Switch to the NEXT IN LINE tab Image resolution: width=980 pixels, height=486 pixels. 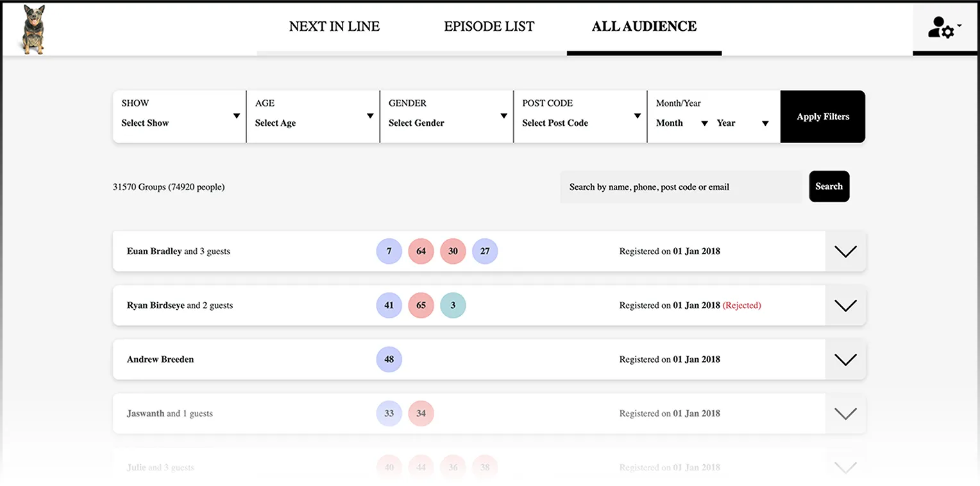coord(334,26)
